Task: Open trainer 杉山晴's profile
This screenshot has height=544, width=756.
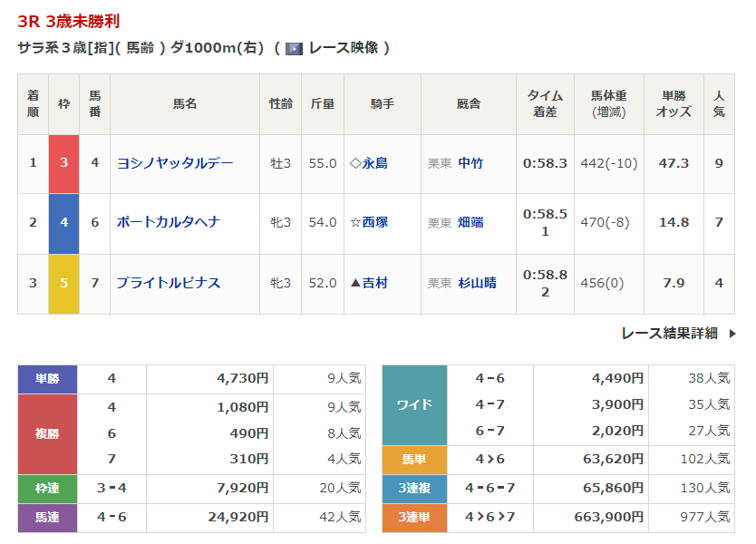Action: click(x=477, y=283)
